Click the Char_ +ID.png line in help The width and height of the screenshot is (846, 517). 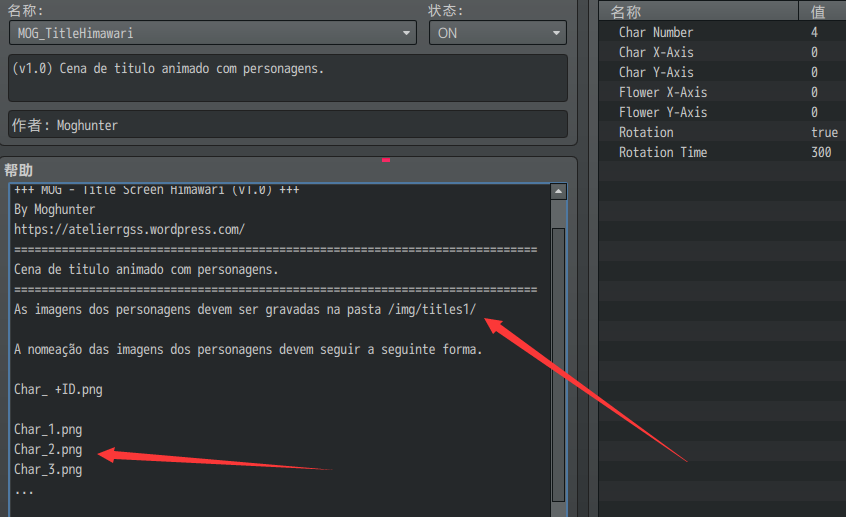click(x=58, y=390)
